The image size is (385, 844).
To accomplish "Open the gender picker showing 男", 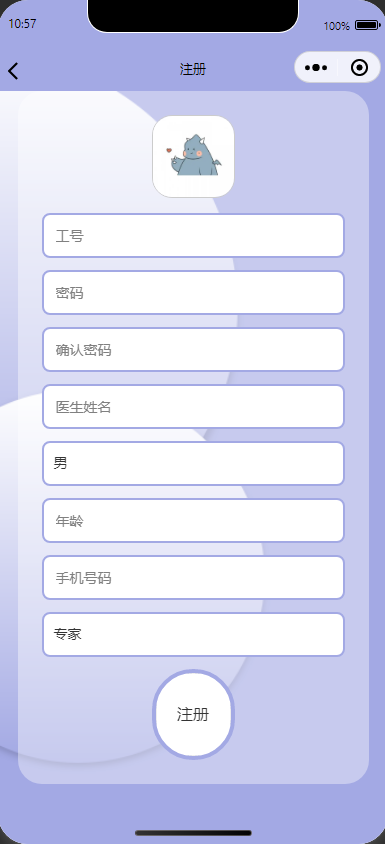I will (193, 463).
